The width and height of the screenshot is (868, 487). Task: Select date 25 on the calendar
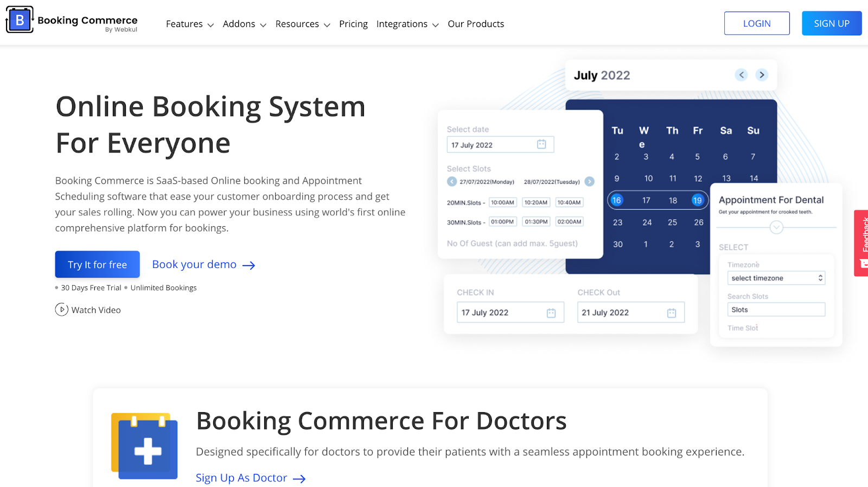tap(673, 222)
